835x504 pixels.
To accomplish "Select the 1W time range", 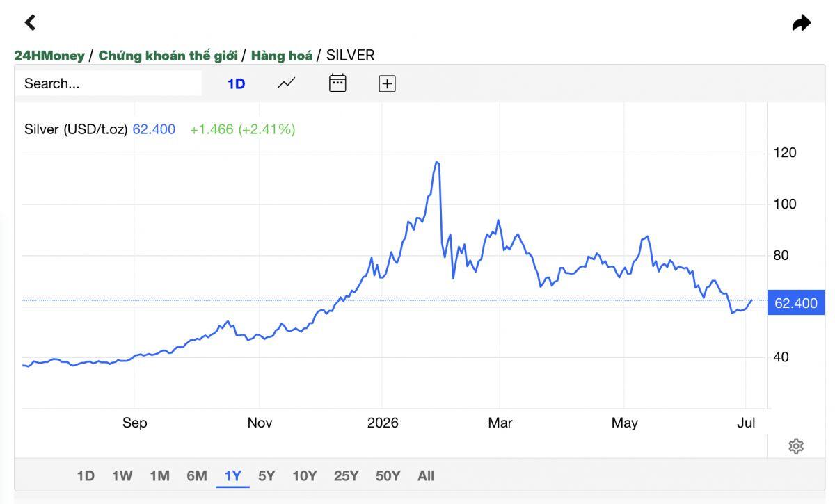I will (122, 476).
